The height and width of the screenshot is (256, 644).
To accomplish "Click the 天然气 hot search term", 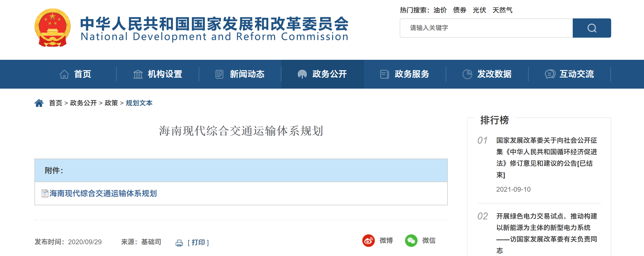I will pos(502,10).
